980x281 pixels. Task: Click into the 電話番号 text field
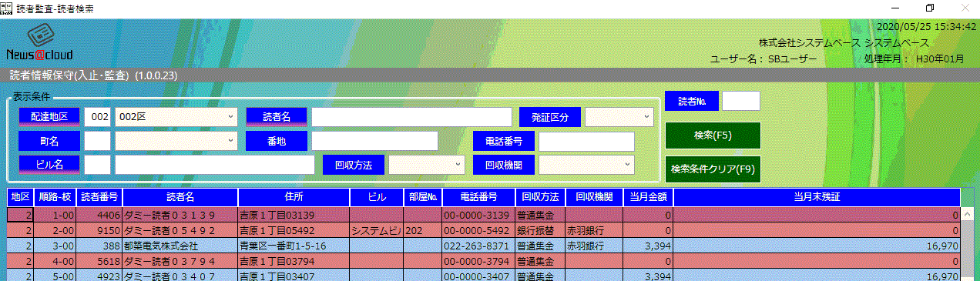pyautogui.click(x=586, y=141)
